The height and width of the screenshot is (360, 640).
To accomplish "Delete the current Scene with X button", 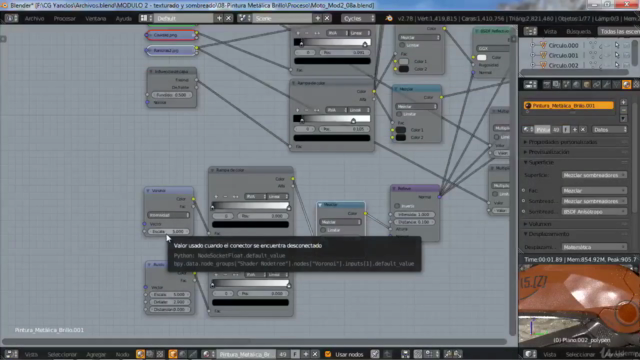I will (x=327, y=18).
